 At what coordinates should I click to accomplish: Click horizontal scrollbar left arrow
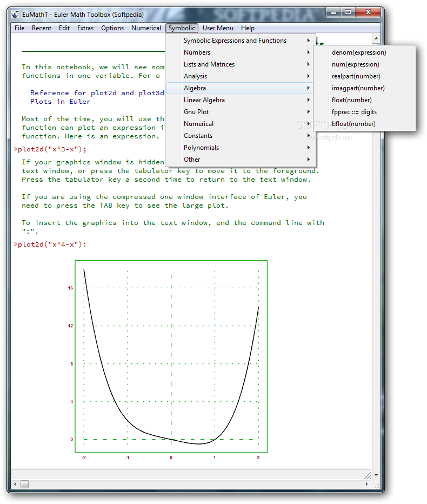click(x=15, y=484)
